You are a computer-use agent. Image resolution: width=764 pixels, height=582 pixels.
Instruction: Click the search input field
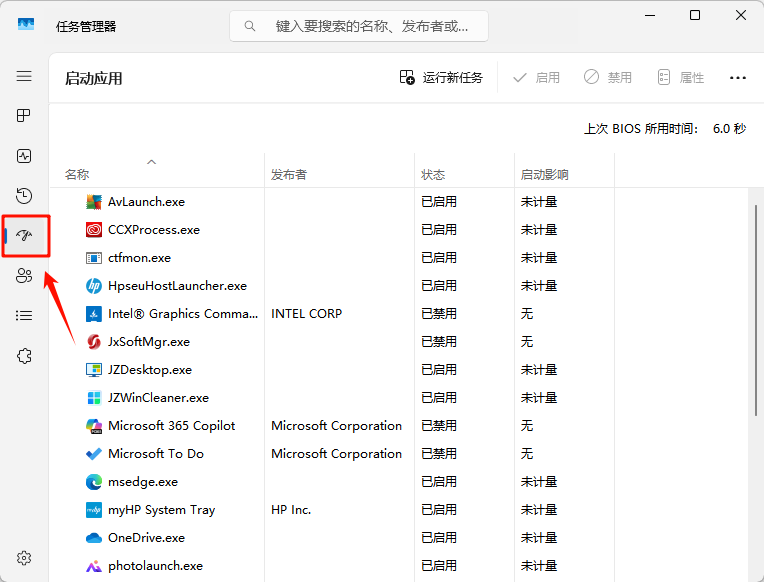tap(359, 26)
